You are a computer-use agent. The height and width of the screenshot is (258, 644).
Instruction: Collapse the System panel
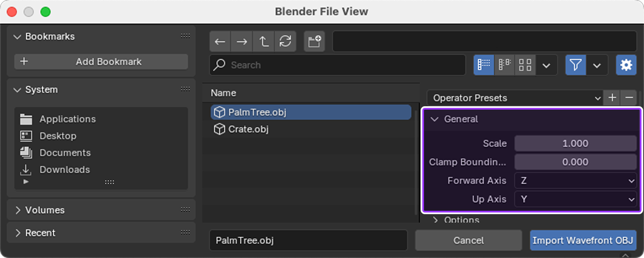click(17, 90)
